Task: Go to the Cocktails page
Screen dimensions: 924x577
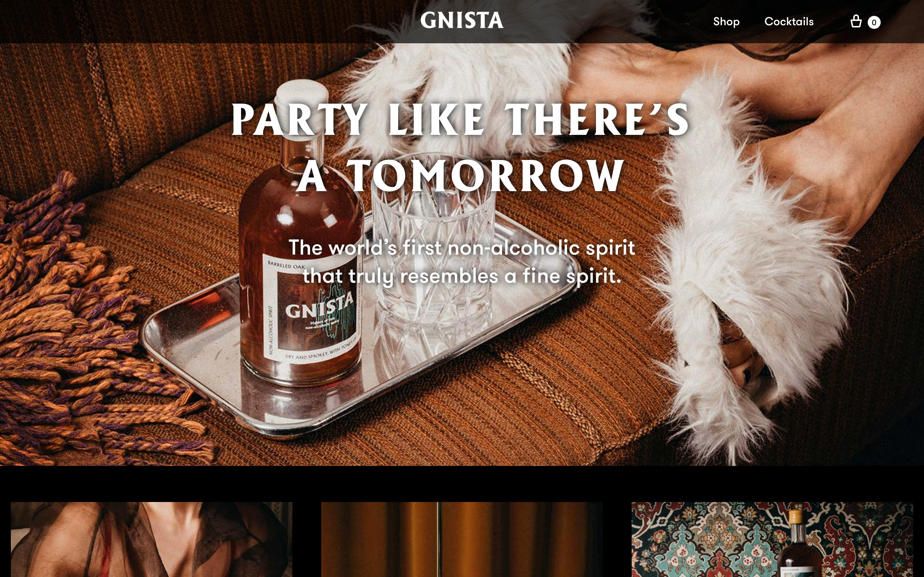Action: (x=789, y=21)
